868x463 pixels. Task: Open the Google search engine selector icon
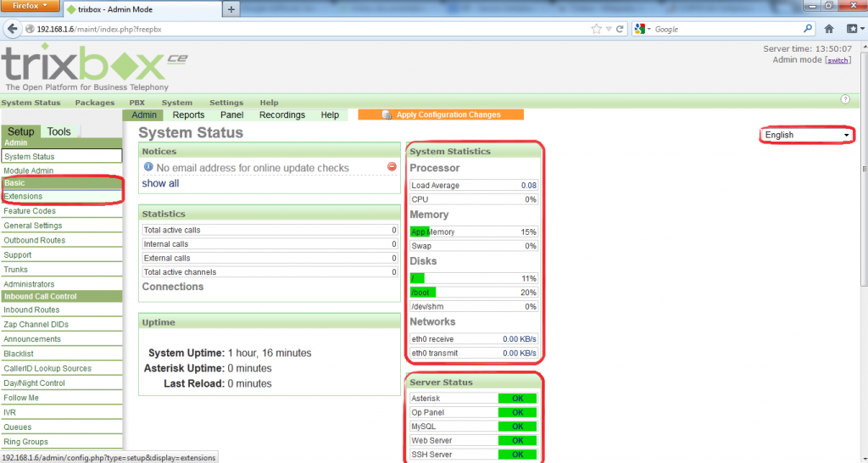[643, 29]
